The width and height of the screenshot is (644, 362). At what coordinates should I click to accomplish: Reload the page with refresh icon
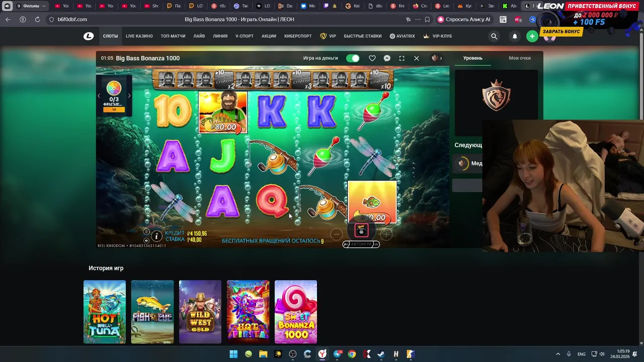pyautogui.click(x=37, y=19)
